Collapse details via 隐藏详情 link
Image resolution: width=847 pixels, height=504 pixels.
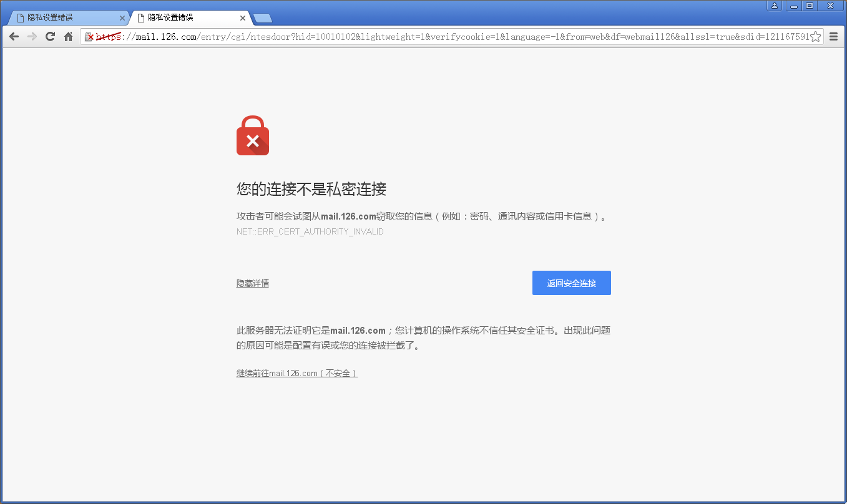[253, 283]
